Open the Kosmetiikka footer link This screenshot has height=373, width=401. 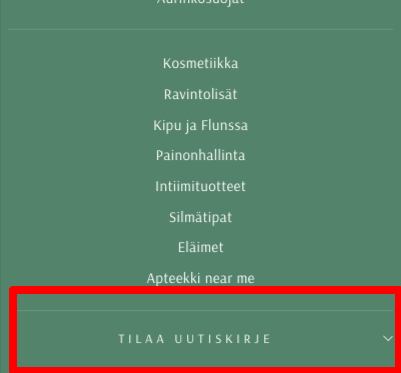click(x=201, y=63)
